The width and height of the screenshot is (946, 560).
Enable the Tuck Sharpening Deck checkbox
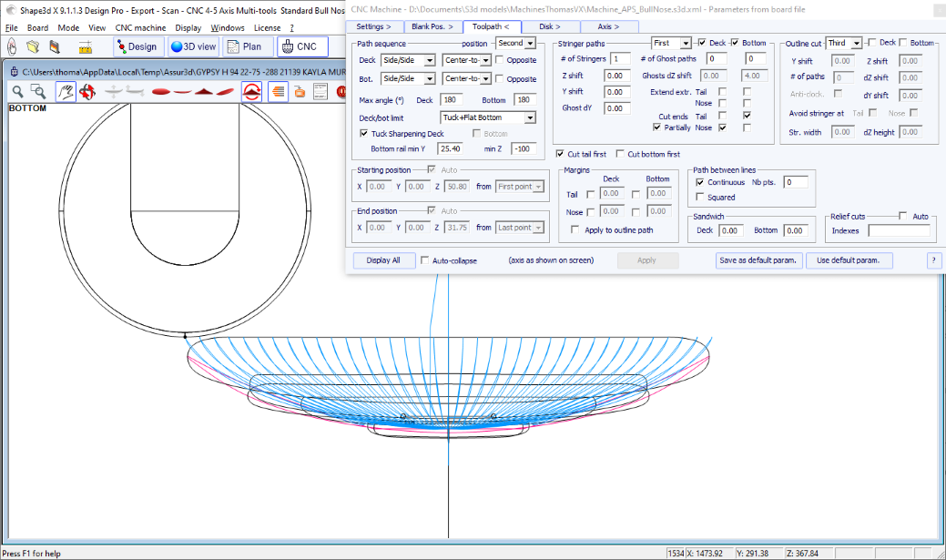click(364, 134)
